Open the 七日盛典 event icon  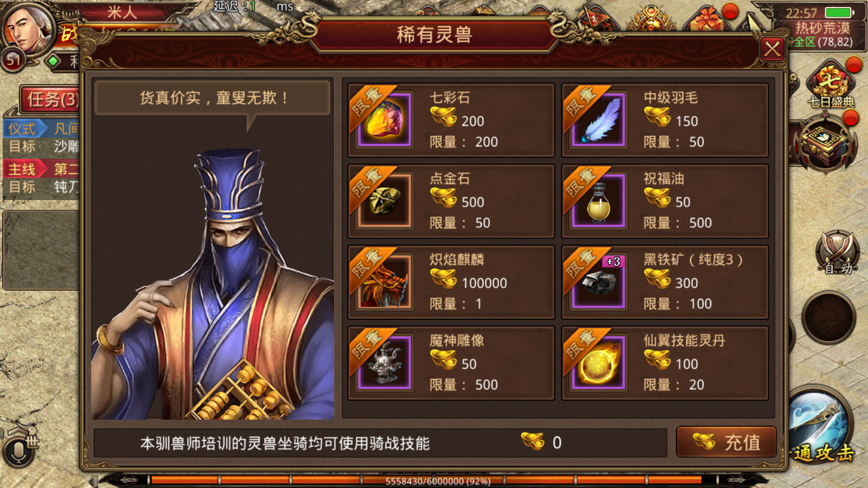pos(831,86)
